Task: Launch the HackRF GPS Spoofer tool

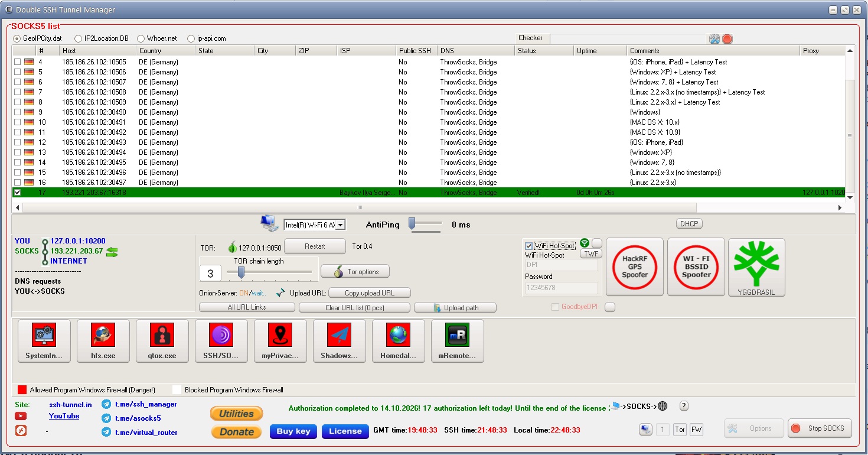Action: [x=635, y=266]
